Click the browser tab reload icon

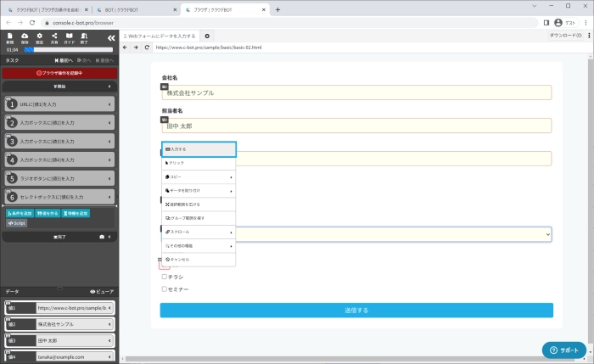[x=147, y=48]
